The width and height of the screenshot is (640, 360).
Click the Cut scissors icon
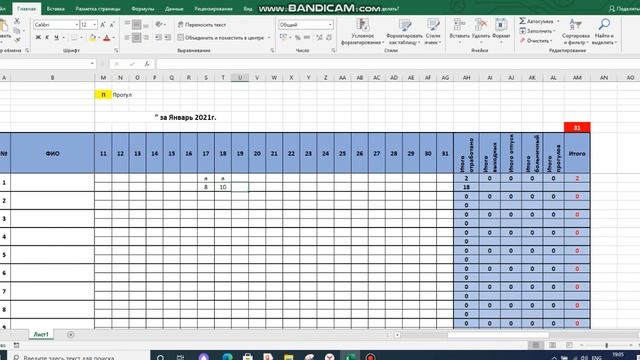tap(17, 21)
